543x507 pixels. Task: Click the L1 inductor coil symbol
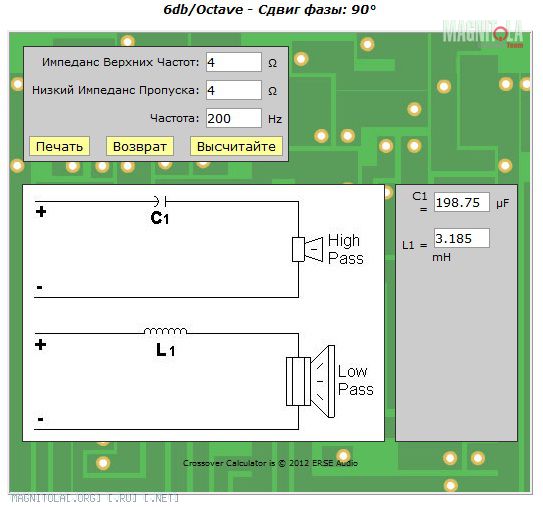(x=165, y=331)
